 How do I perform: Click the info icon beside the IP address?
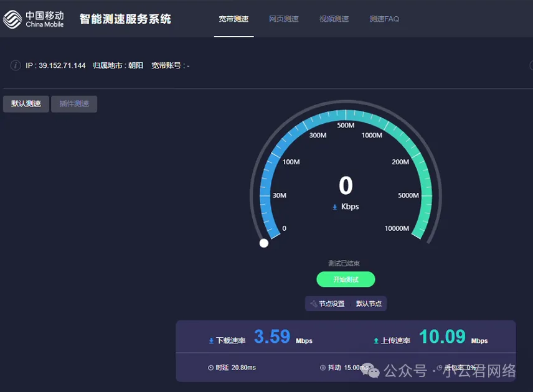(x=16, y=65)
